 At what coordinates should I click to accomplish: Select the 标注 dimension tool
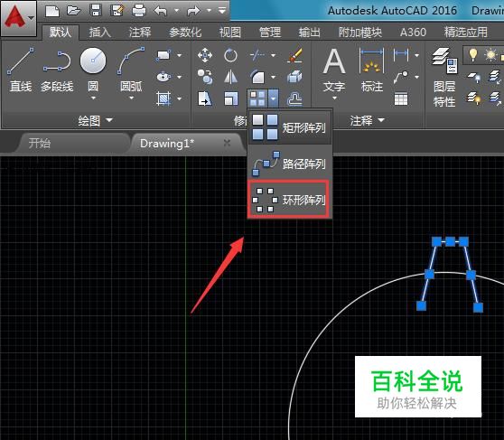point(372,70)
